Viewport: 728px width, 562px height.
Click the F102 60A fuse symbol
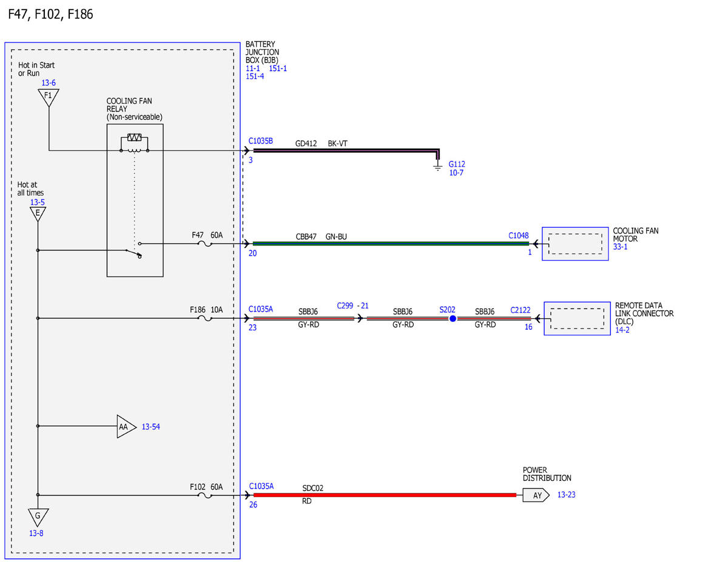pyautogui.click(x=205, y=495)
